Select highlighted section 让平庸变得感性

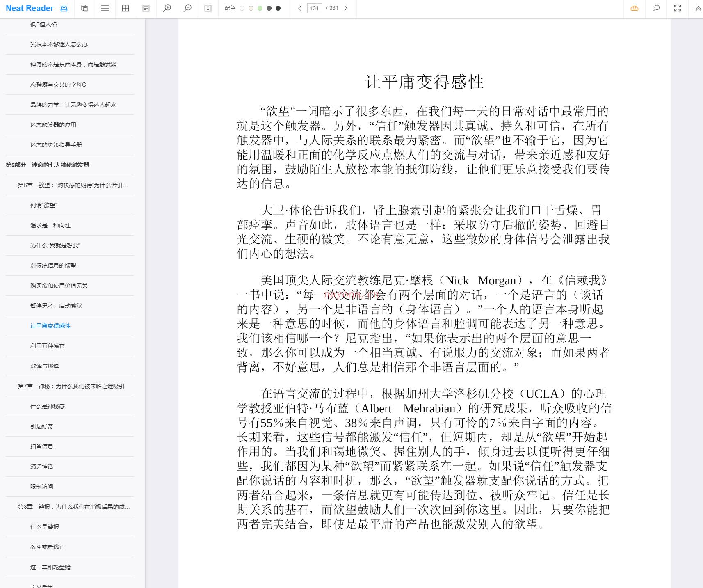50,326
